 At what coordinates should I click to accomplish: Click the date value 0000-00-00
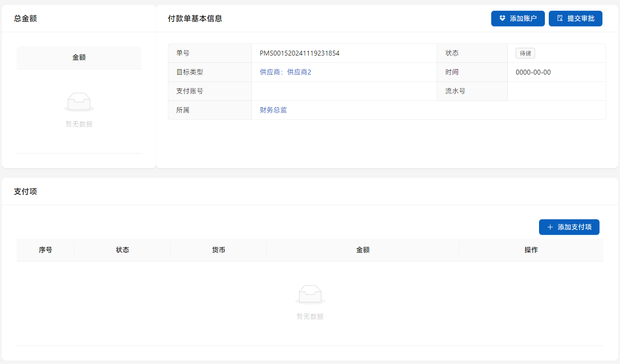point(533,72)
